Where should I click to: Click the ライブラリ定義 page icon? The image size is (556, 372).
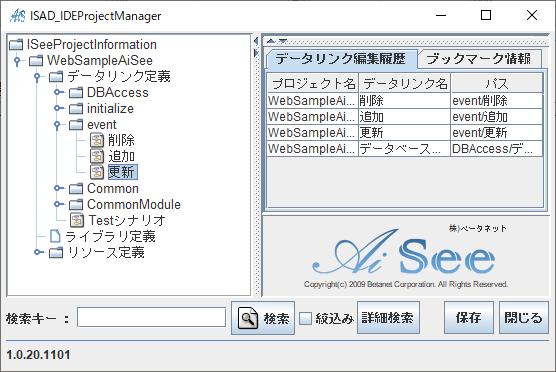coord(55,236)
